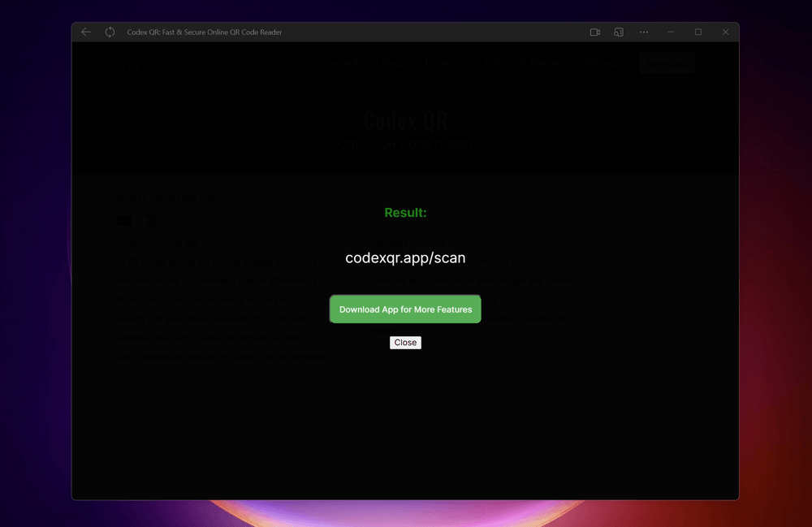Viewport: 812px width, 527px height.
Task: Click the dimmed X (Twitter) icon in footer
Action: (152, 221)
